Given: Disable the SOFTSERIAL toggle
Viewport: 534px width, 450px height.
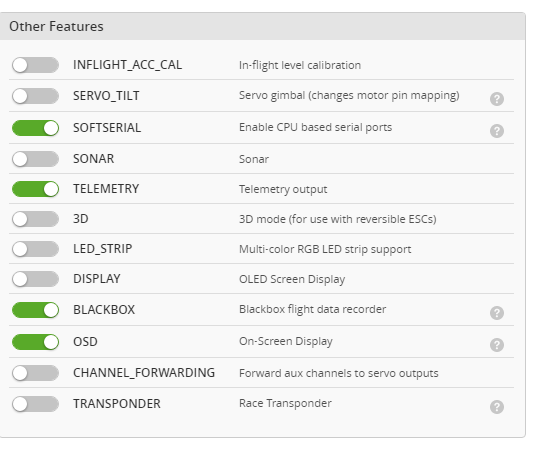Looking at the screenshot, I should [35, 128].
